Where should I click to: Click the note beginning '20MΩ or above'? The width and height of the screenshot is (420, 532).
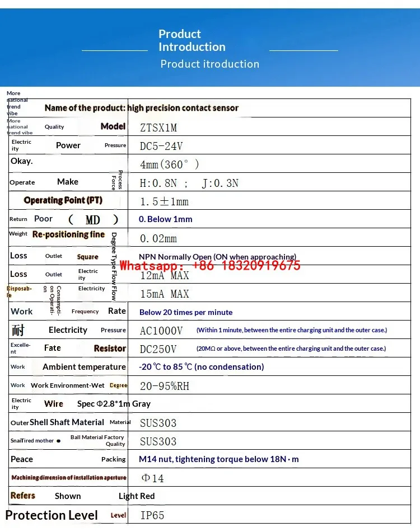(x=291, y=349)
